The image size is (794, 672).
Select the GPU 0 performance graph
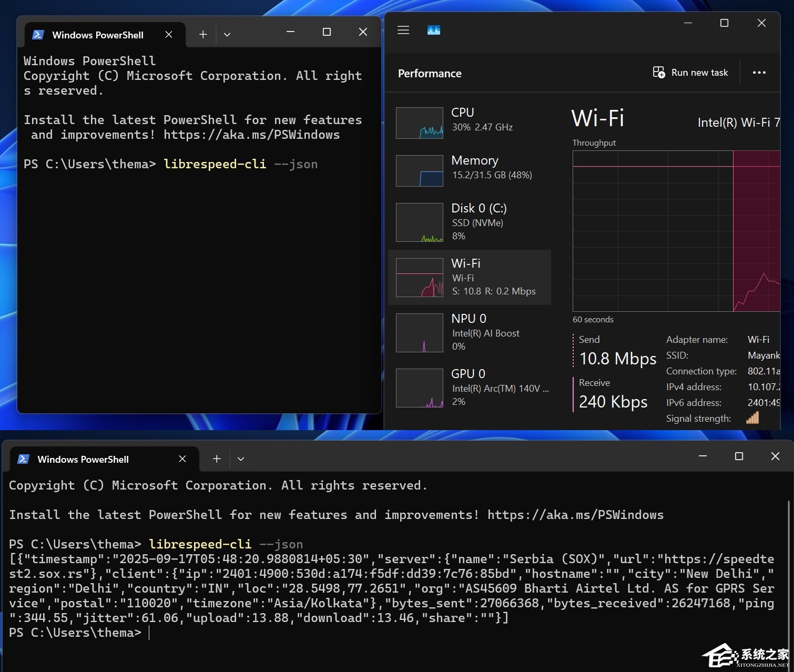click(470, 387)
